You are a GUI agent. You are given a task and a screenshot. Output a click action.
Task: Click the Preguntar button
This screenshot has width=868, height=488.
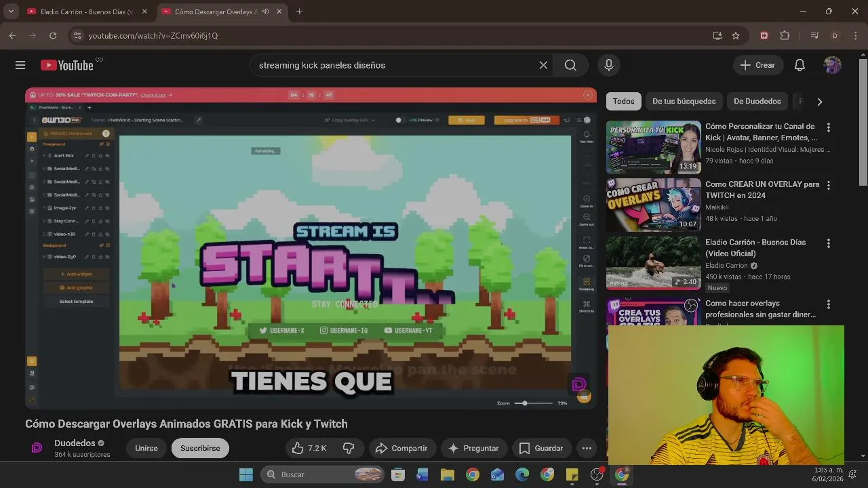[x=473, y=448]
